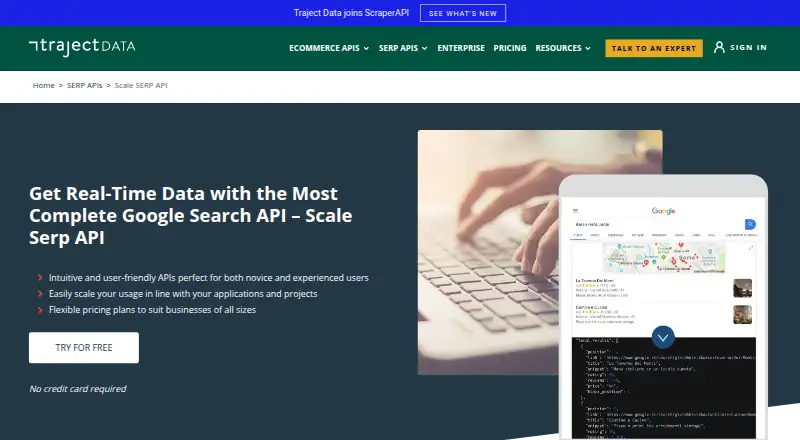Click 'Traject Data joins ScraperAPI' banner text
Image resolution: width=800 pixels, height=440 pixels.
351,13
